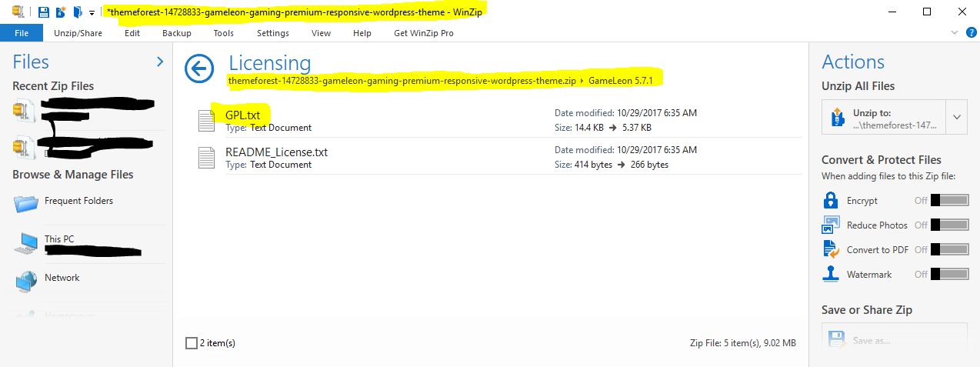Click the Reduce Photos icon
980x367 pixels.
831,225
